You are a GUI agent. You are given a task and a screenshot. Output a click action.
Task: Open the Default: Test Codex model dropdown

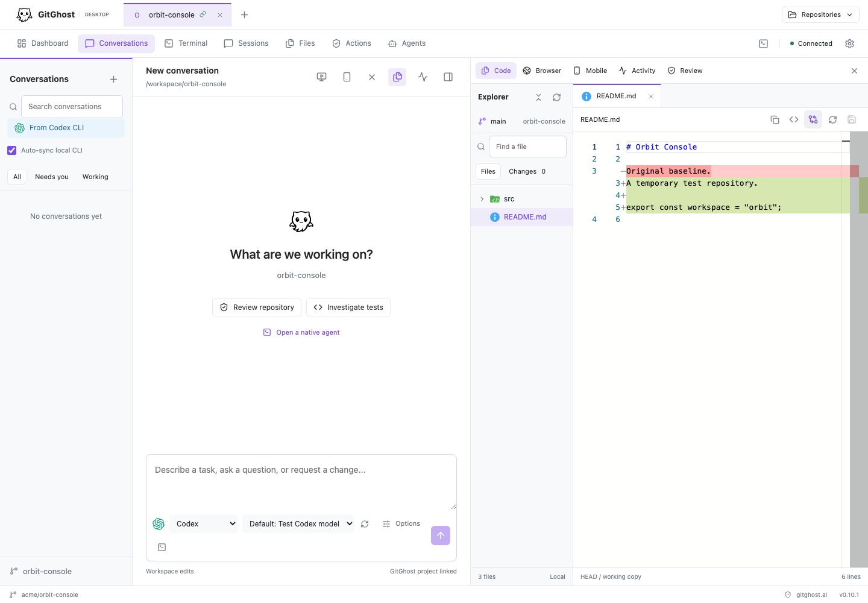(x=298, y=523)
